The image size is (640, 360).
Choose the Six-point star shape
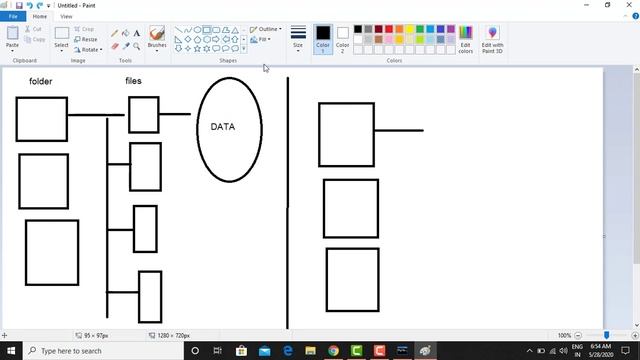tap(207, 49)
